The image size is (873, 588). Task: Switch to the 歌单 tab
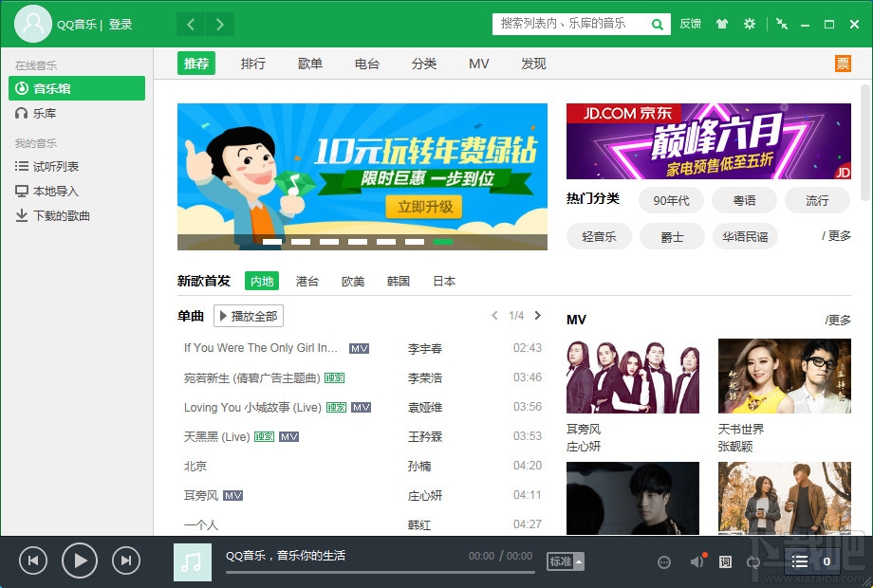coord(310,64)
